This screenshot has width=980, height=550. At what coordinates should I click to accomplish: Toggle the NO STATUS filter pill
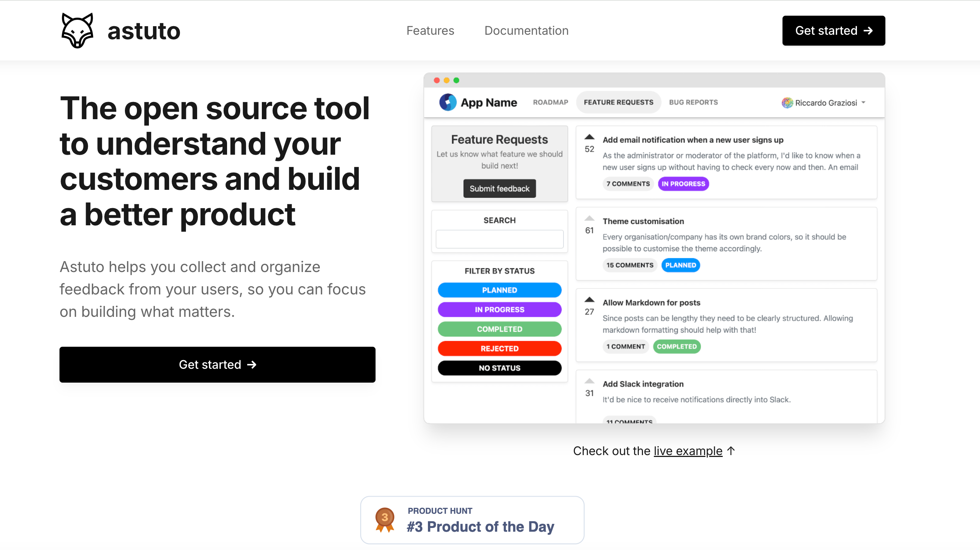tap(499, 368)
